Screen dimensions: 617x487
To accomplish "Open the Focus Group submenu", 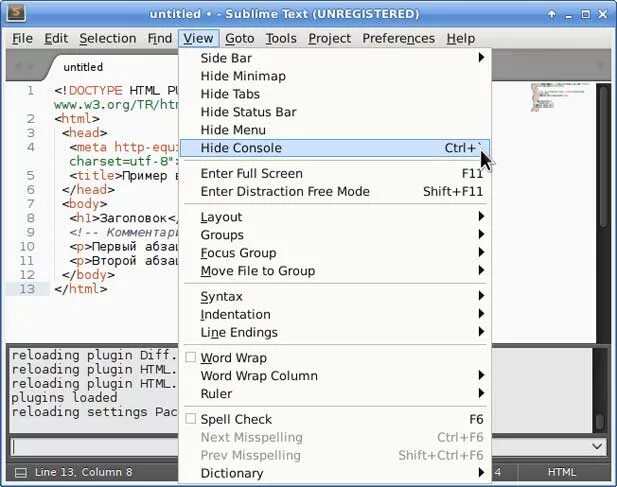I will pyautogui.click(x=334, y=253).
